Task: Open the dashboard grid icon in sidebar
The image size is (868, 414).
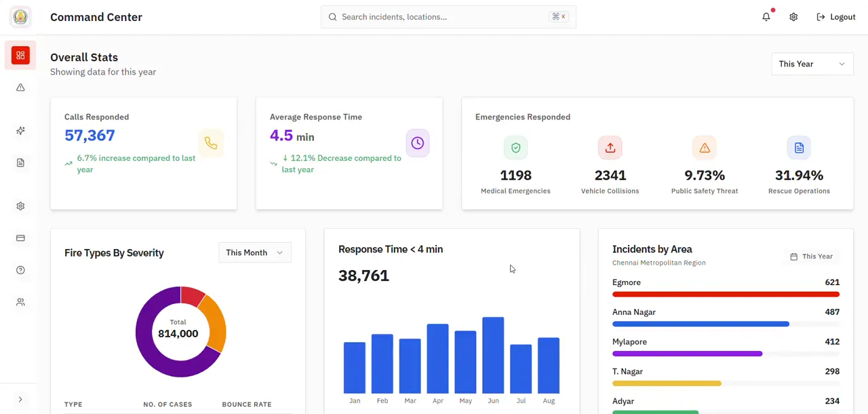Action: 20,55
